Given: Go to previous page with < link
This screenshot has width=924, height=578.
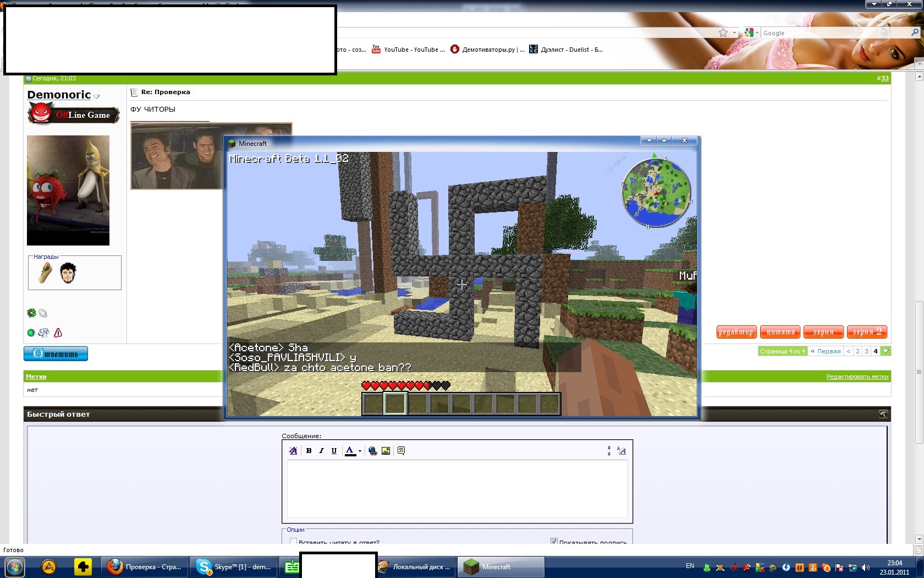Looking at the screenshot, I should pos(849,351).
